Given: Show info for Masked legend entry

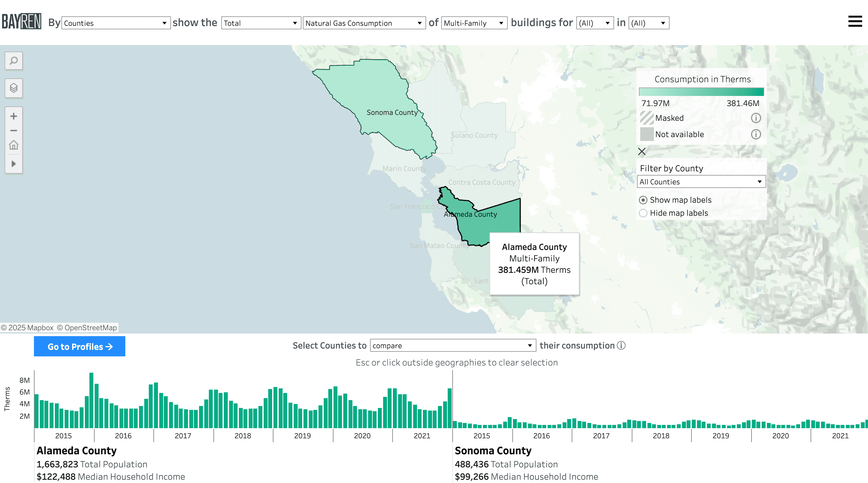Looking at the screenshot, I should coord(756,118).
